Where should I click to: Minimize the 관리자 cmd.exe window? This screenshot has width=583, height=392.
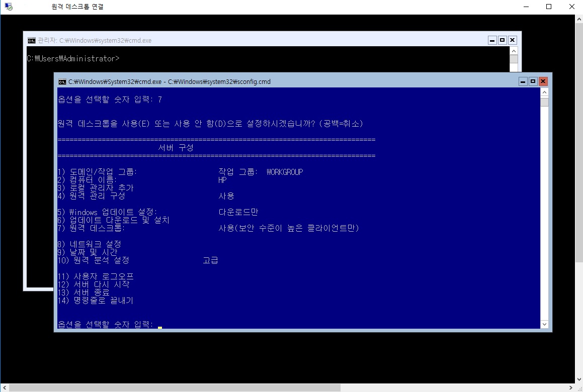point(492,40)
